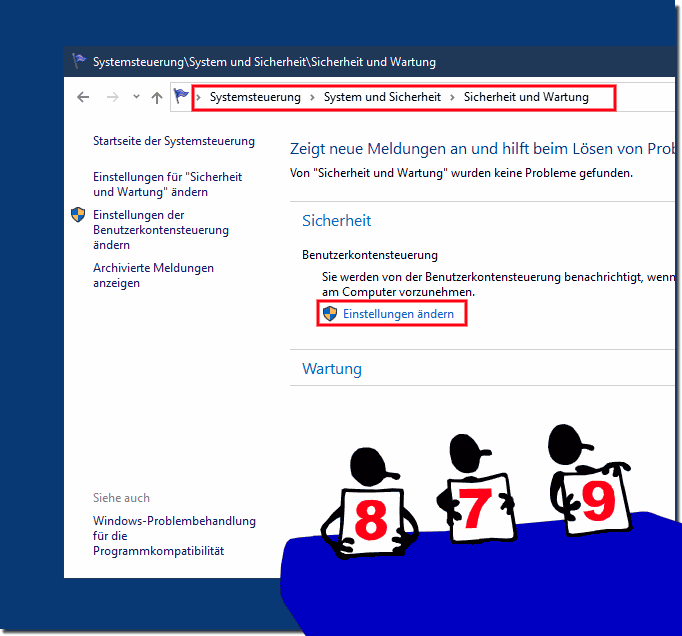Open Einstellungen für "Sicherheit und Wartung" ändern
The image size is (682, 636).
tap(167, 184)
